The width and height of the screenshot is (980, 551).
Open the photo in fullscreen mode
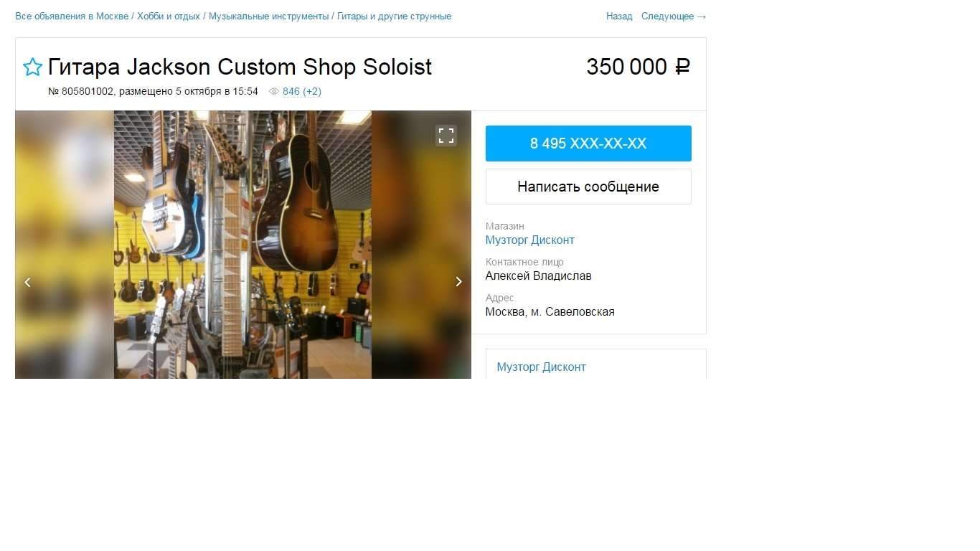click(446, 136)
